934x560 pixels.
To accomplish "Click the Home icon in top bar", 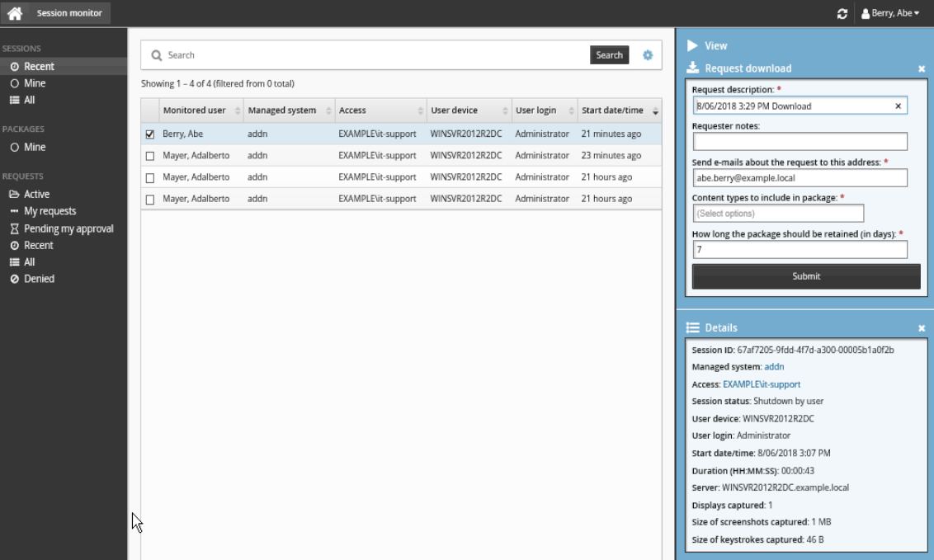I will 14,13.
